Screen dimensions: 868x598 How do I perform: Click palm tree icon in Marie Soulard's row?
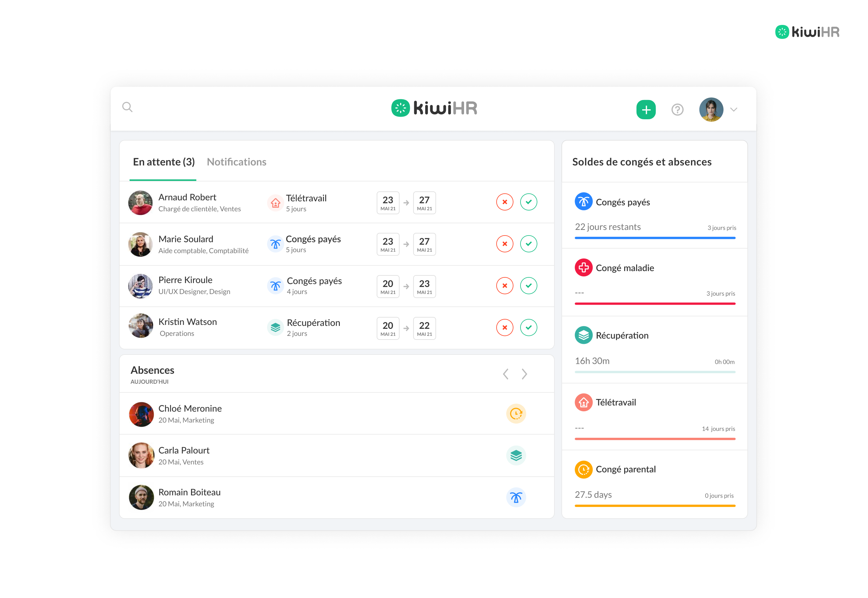point(275,244)
